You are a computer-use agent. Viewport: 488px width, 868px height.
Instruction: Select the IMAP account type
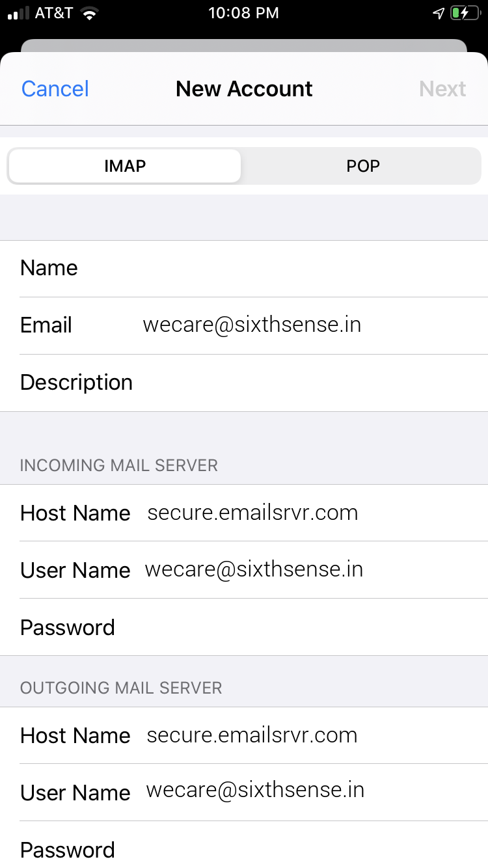(x=125, y=166)
